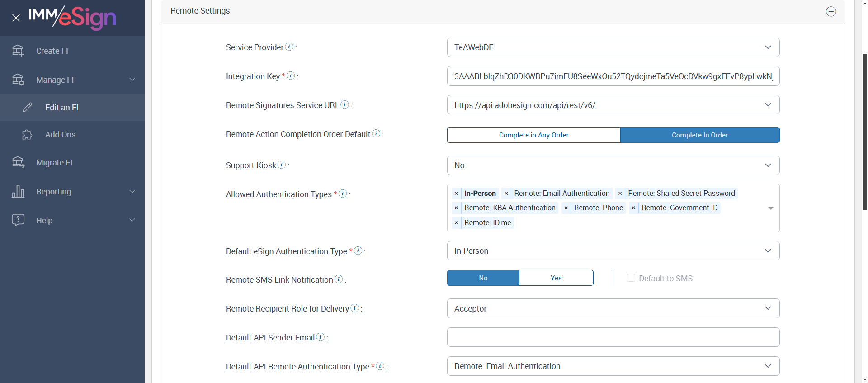This screenshot has width=868, height=383.
Task: Open Default eSign Authentication Type dropdown
Action: [x=613, y=251]
